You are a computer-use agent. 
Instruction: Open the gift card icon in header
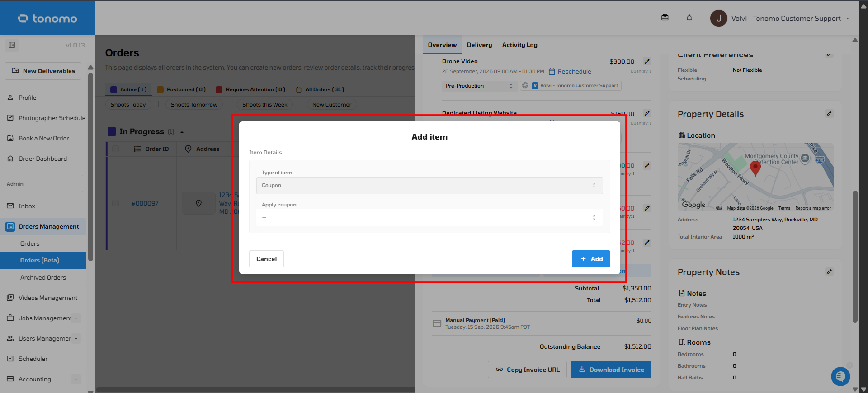665,18
